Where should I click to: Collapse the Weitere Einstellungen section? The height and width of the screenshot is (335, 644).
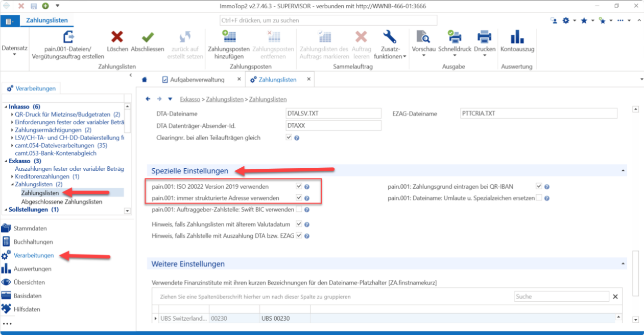pos(623,264)
